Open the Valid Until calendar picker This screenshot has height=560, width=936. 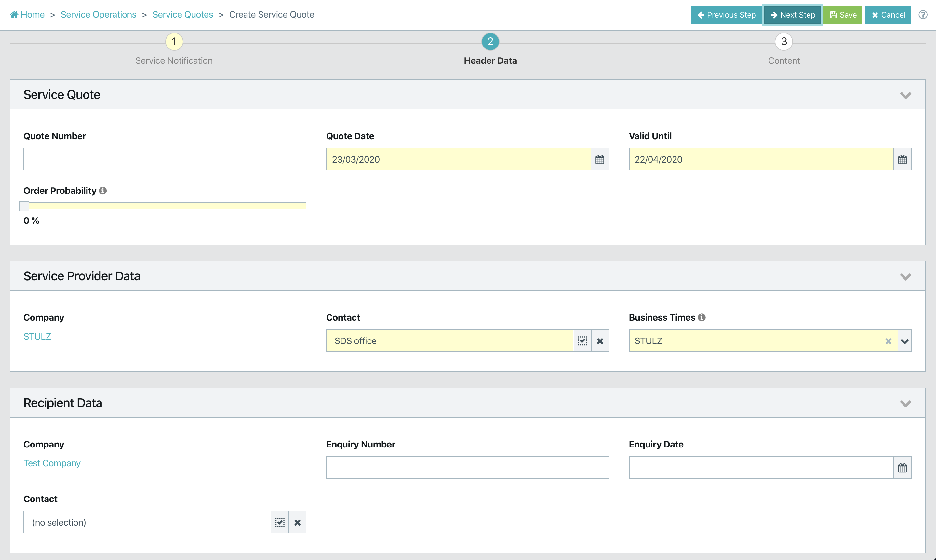pyautogui.click(x=902, y=159)
